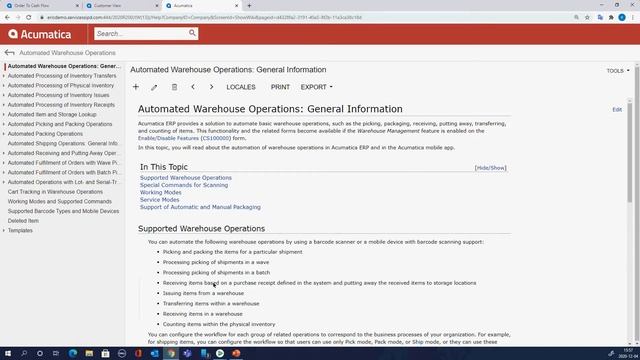Image resolution: width=640 pixels, height=360 pixels.
Task: Open File Explorer from taskbar
Action: click(89, 353)
